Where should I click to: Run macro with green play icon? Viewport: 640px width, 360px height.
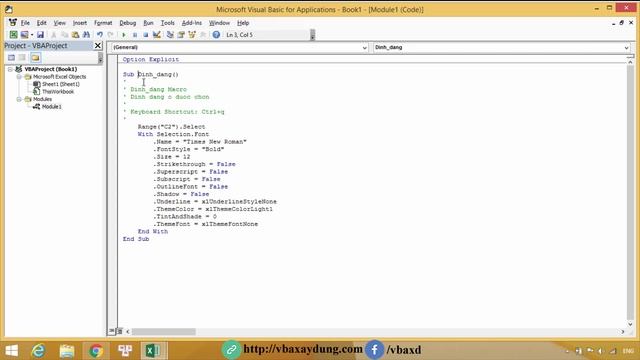124,35
